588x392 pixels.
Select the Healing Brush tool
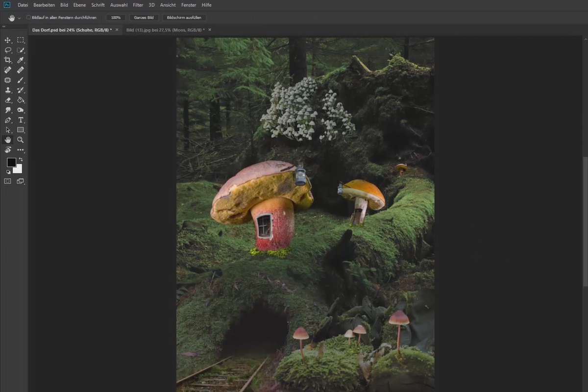pyautogui.click(x=21, y=70)
